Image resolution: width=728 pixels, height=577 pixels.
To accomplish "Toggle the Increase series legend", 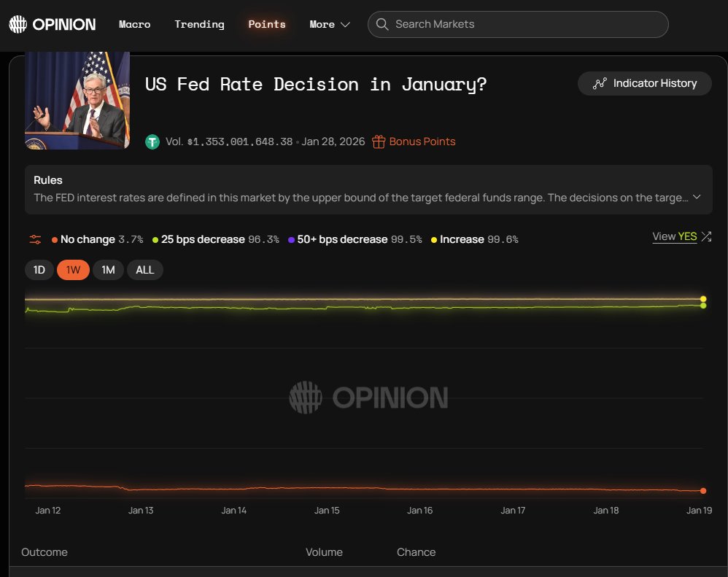I will (x=474, y=239).
